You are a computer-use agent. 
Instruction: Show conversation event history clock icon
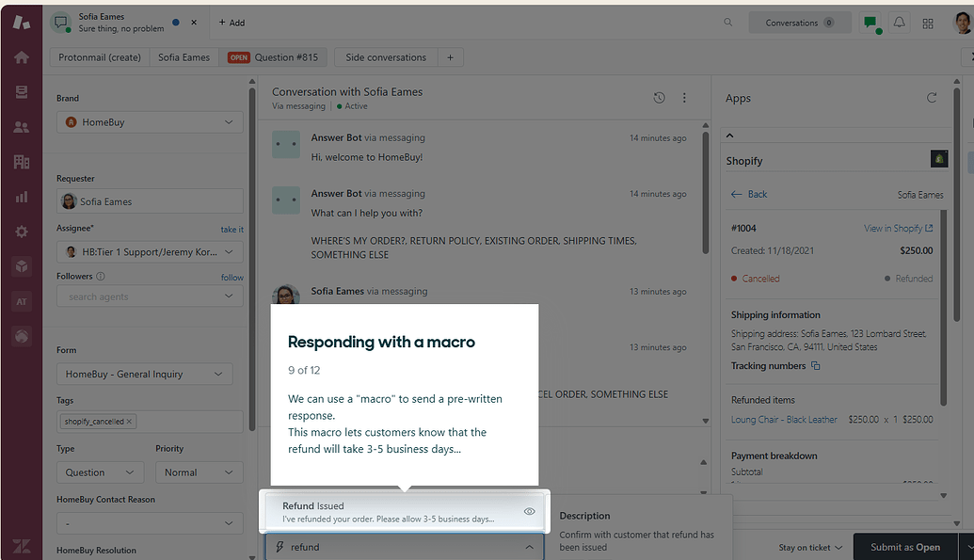(659, 98)
